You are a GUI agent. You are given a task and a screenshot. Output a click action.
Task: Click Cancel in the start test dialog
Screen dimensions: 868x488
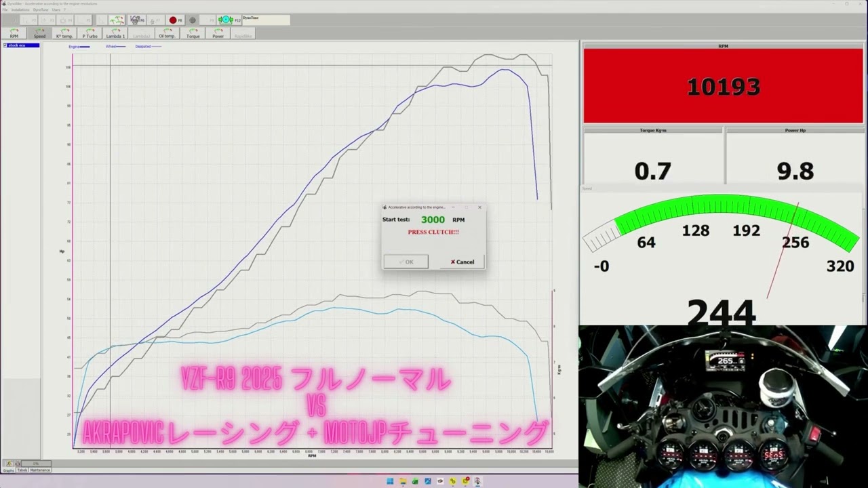(x=462, y=262)
